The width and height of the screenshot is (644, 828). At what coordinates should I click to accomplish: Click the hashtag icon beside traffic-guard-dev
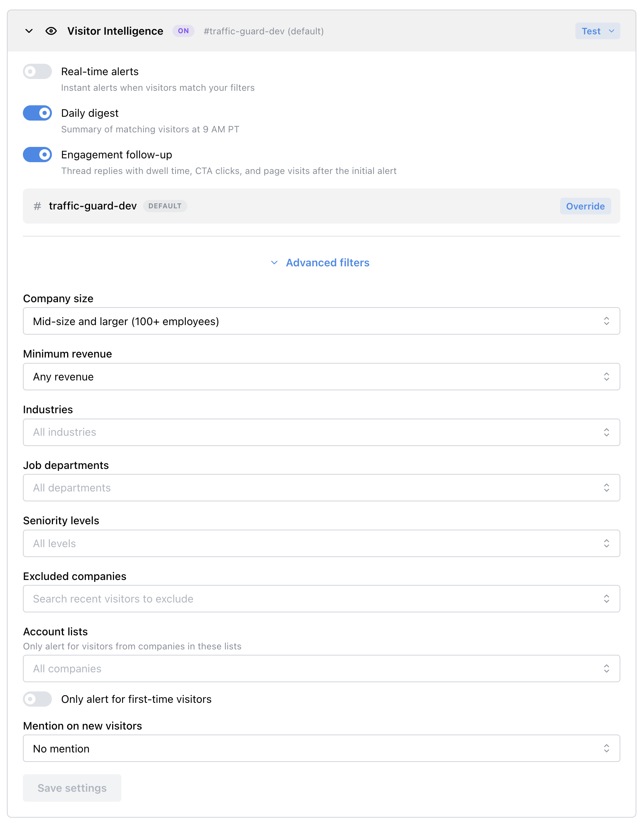point(37,206)
